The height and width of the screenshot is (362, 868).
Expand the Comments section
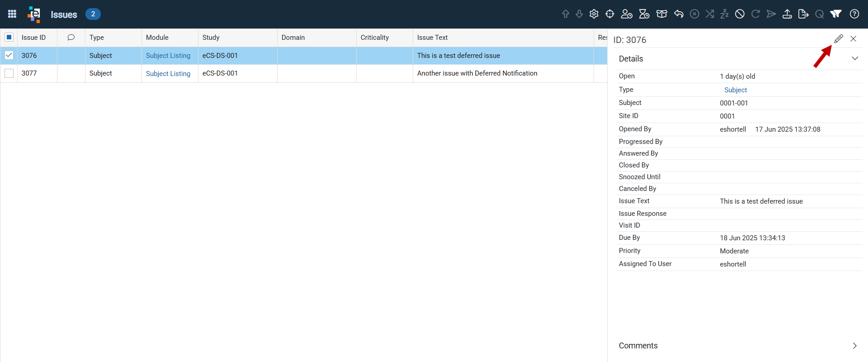[854, 346]
